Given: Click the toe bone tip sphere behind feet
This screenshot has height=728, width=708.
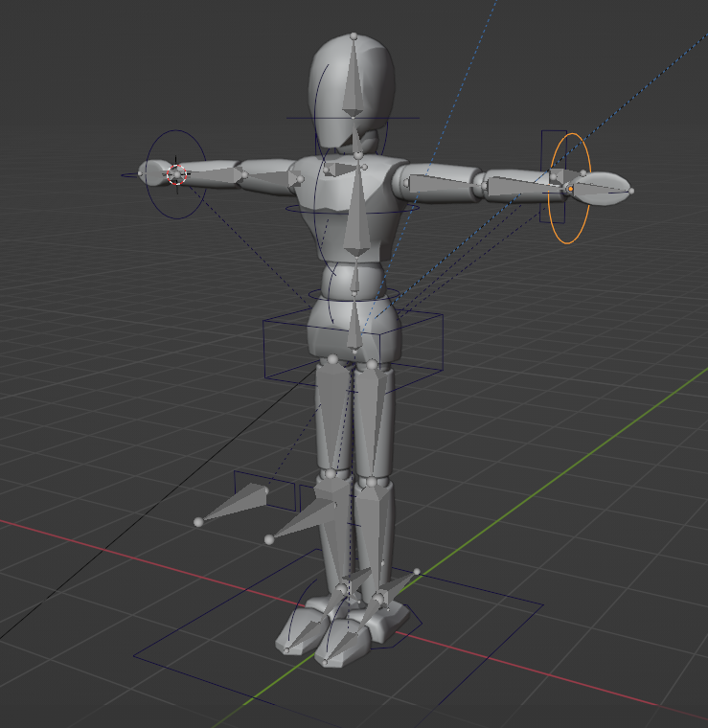Looking at the screenshot, I should tap(417, 572).
